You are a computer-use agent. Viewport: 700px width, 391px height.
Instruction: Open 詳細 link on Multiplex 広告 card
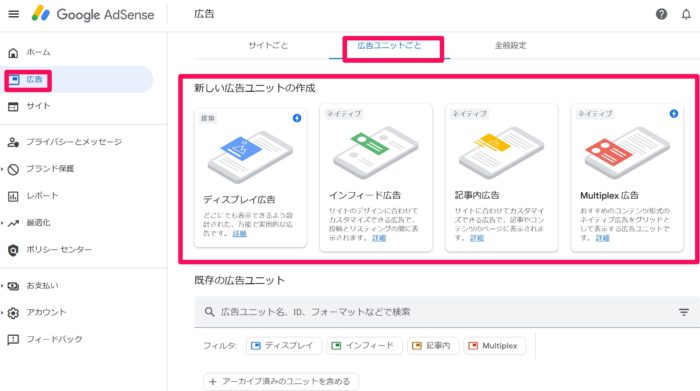pos(602,238)
